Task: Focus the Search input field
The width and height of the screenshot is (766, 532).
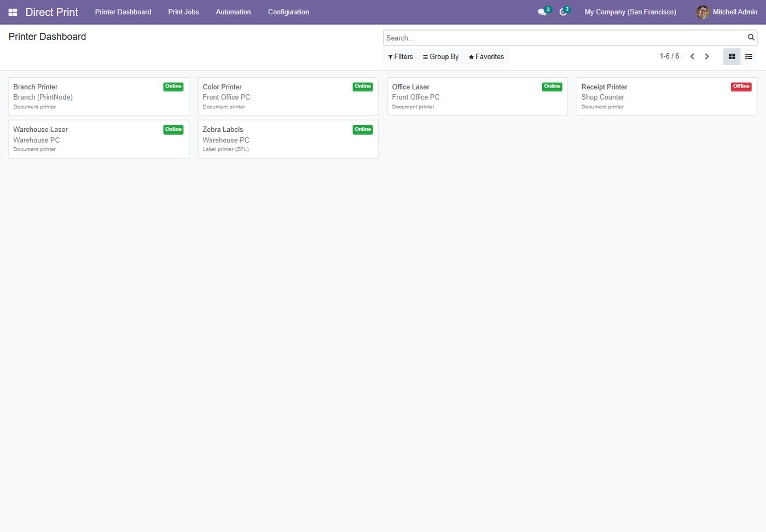Action: 565,38
